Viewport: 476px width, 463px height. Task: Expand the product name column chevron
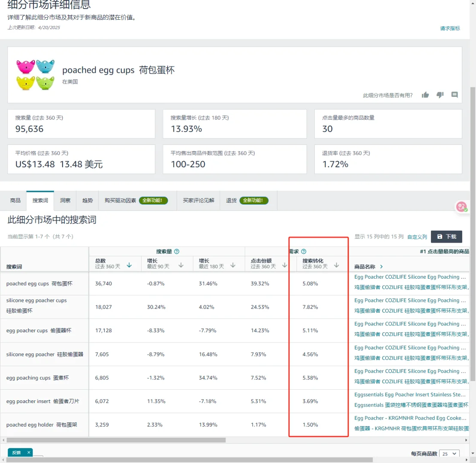click(381, 266)
